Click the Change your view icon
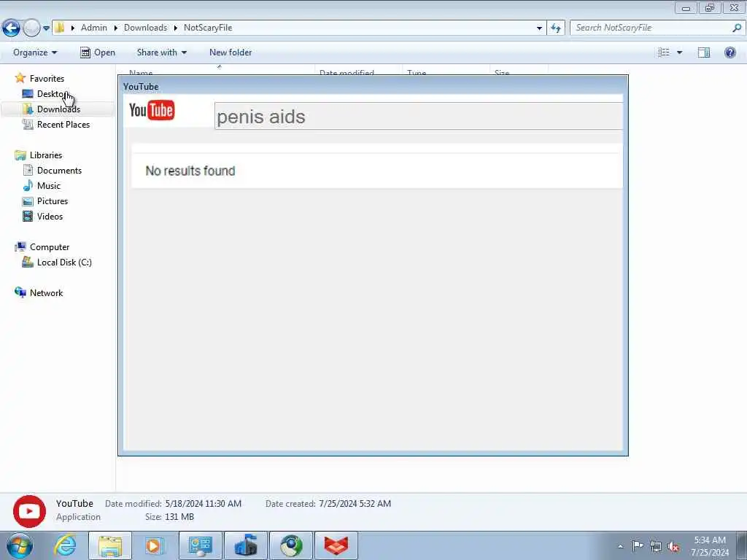Image resolution: width=747 pixels, height=560 pixels. coord(664,52)
